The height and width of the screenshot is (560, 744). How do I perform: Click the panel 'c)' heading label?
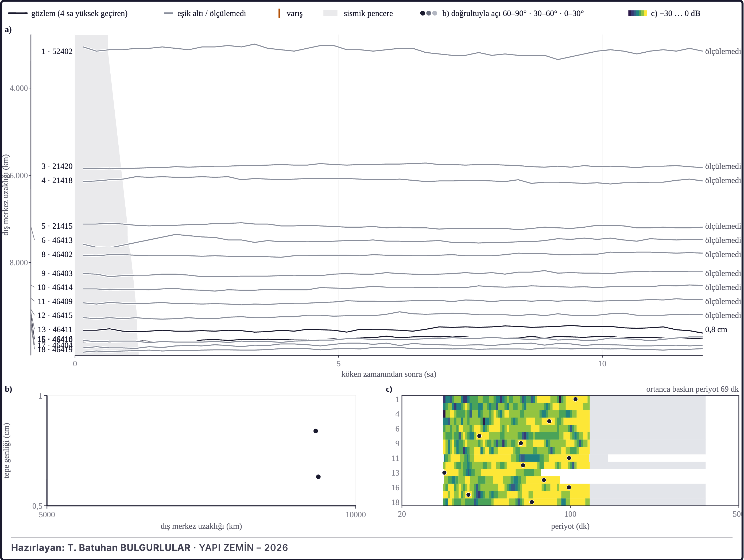tap(389, 389)
